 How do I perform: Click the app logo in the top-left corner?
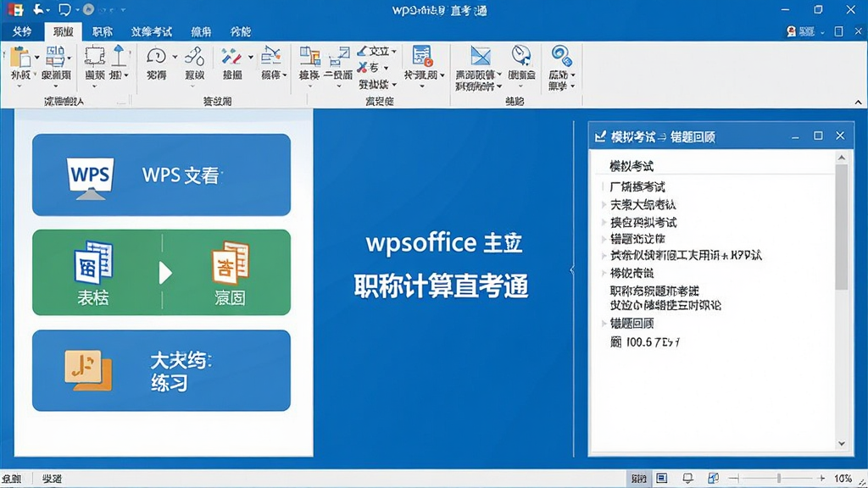(x=15, y=9)
